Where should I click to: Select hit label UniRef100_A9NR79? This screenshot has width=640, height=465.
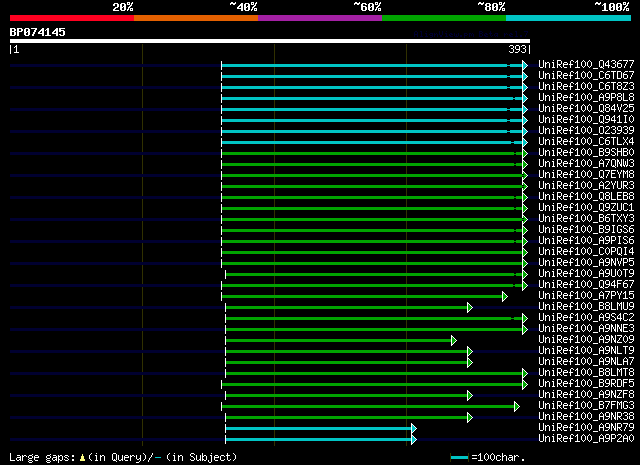click(586, 428)
